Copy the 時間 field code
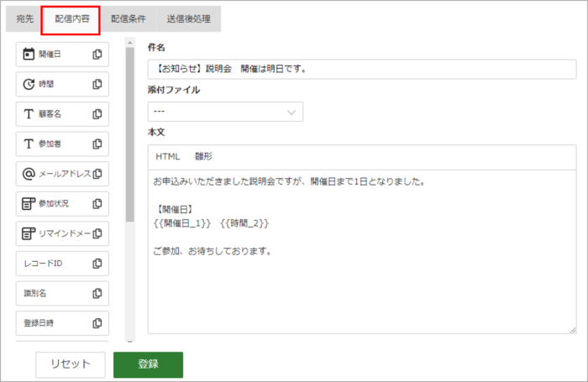Image resolution: width=588 pixels, height=382 pixels. click(97, 84)
